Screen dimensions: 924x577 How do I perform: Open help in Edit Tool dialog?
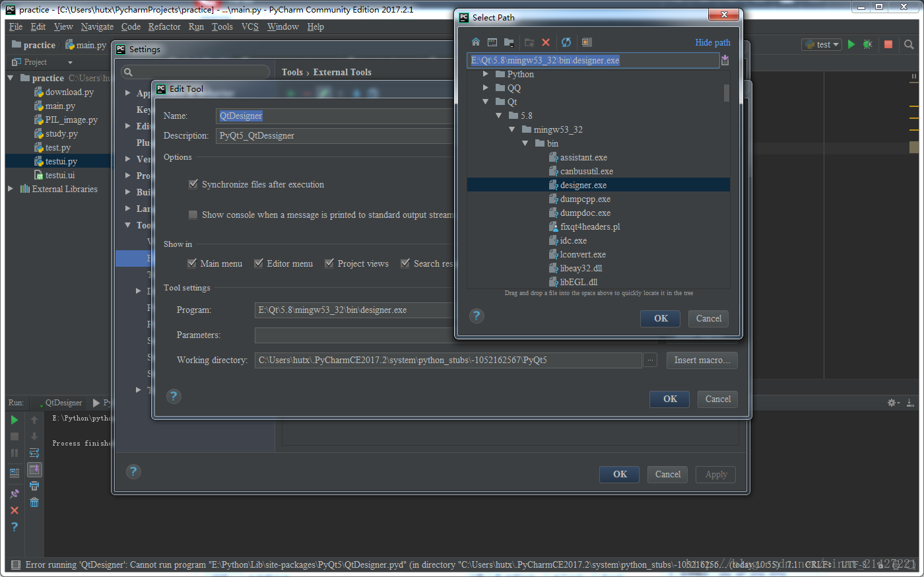pyautogui.click(x=174, y=396)
